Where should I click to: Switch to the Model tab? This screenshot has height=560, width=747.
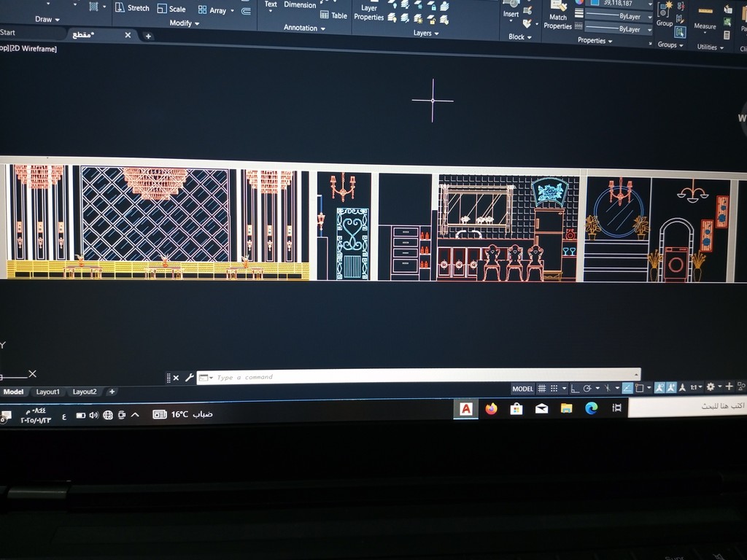[x=13, y=392]
